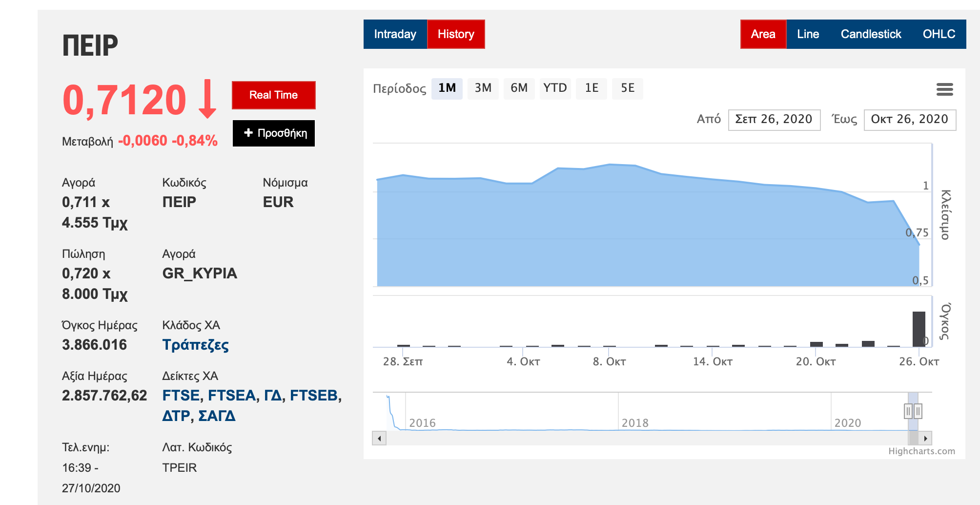This screenshot has width=980, height=505.
Task: Set period to 3M
Action: click(x=483, y=88)
